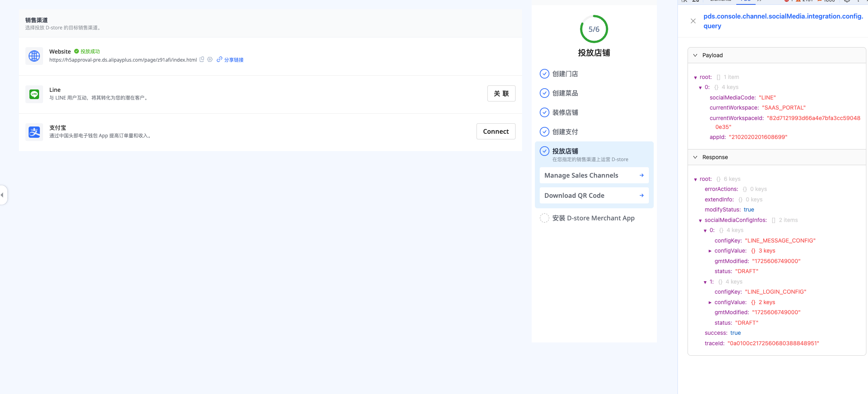Click the 支付宝 Alipay logo icon
This screenshot has height=394, width=868.
pyautogui.click(x=34, y=132)
